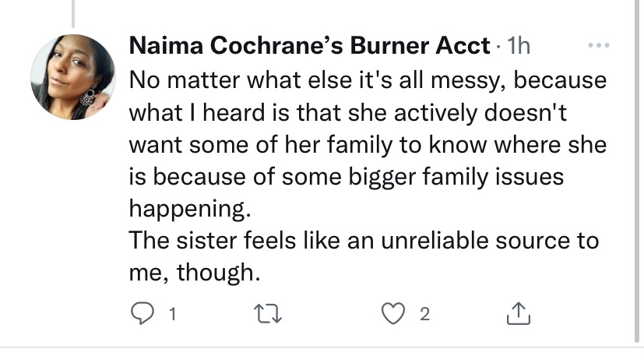This screenshot has width=644, height=360.
Task: Click the like count number 2
Action: [424, 316]
